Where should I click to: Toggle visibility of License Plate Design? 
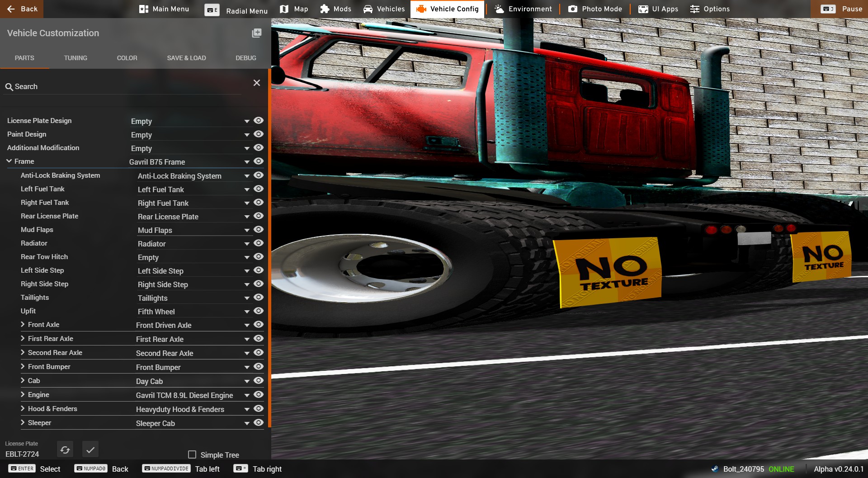pos(259,120)
